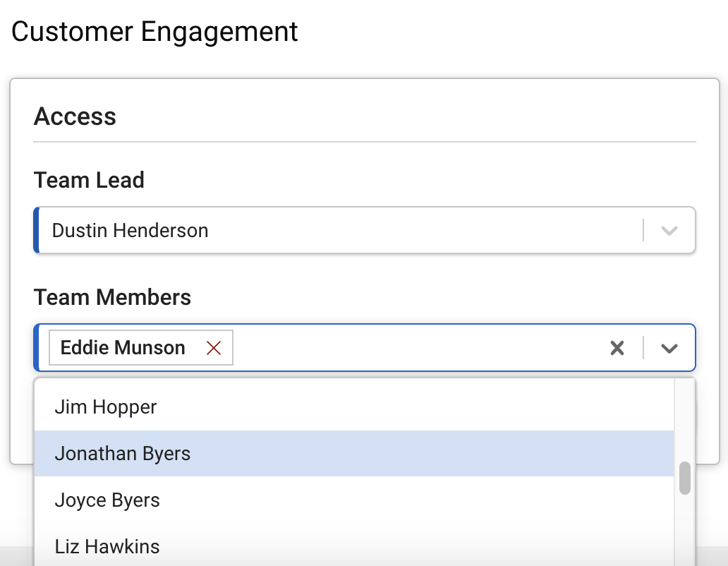Clear all selected team members
This screenshot has width=728, height=566.
617,348
